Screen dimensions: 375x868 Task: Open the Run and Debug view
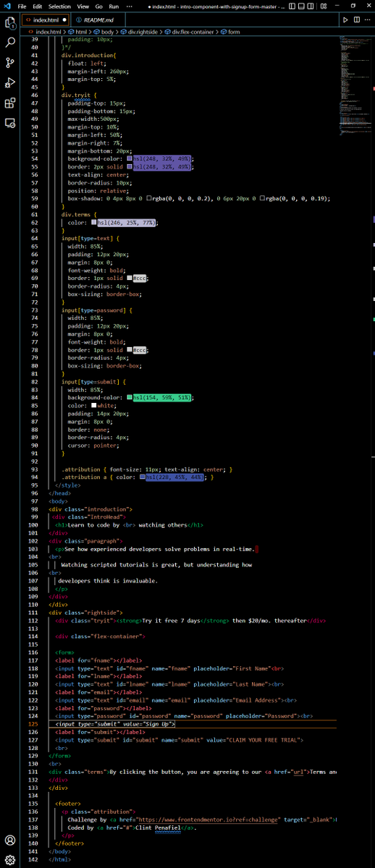10,82
